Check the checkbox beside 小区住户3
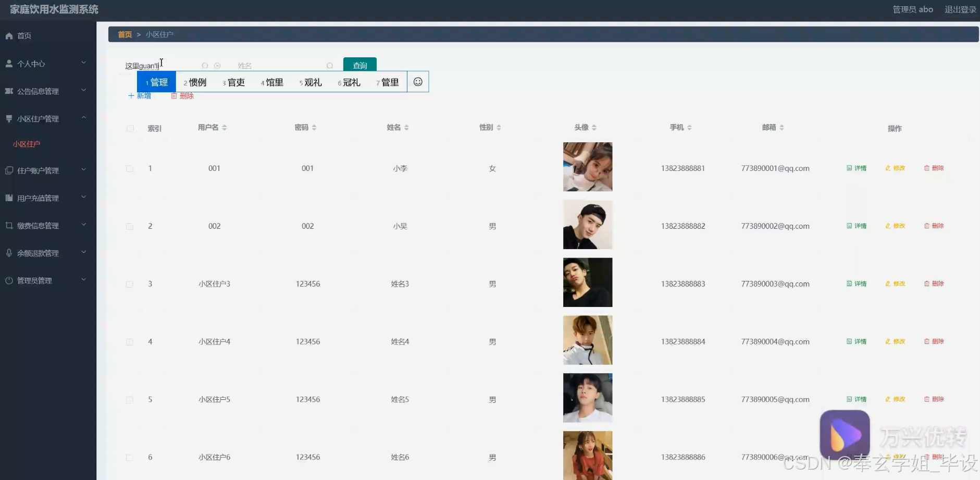The height and width of the screenshot is (480, 980). (x=130, y=284)
